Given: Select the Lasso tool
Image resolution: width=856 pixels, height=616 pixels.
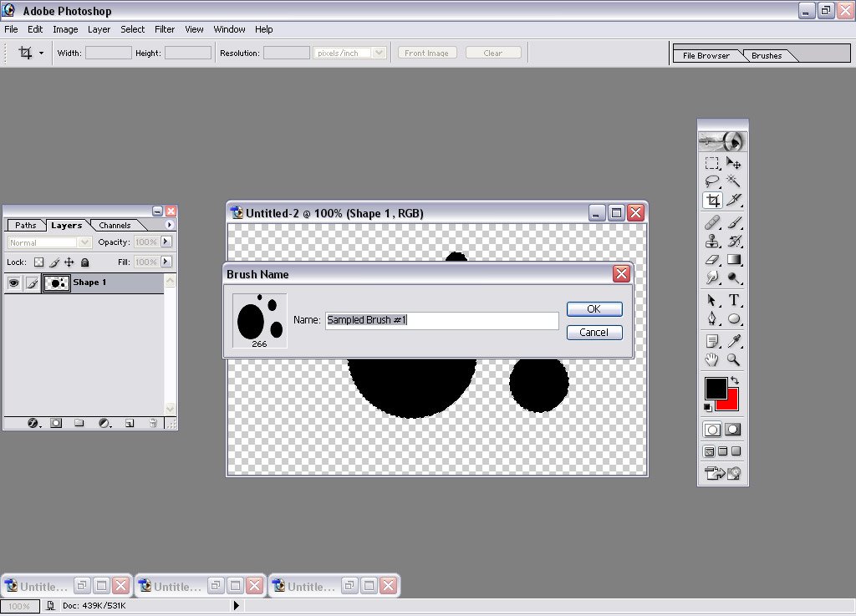Looking at the screenshot, I should pos(712,181).
